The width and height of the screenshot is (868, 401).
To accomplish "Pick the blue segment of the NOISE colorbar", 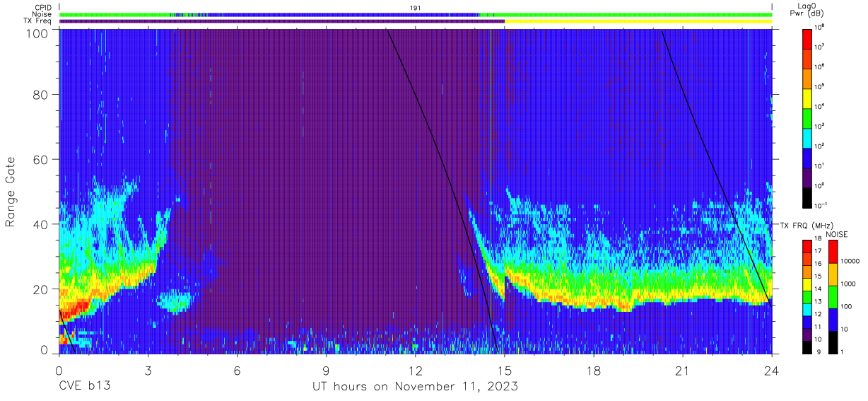I will [x=832, y=319].
